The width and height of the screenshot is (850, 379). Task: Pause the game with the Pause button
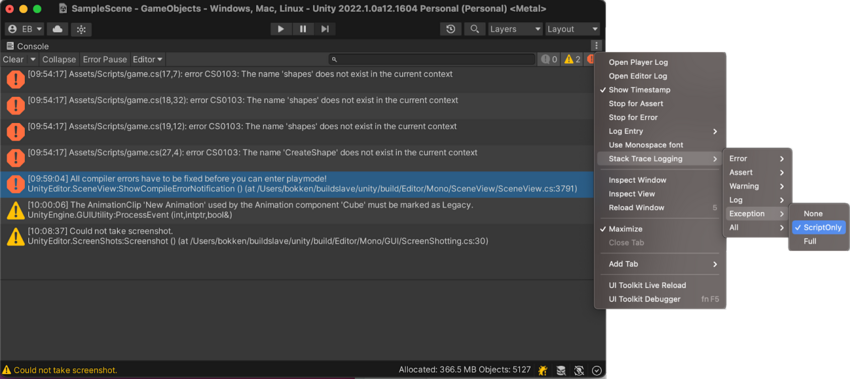click(303, 29)
